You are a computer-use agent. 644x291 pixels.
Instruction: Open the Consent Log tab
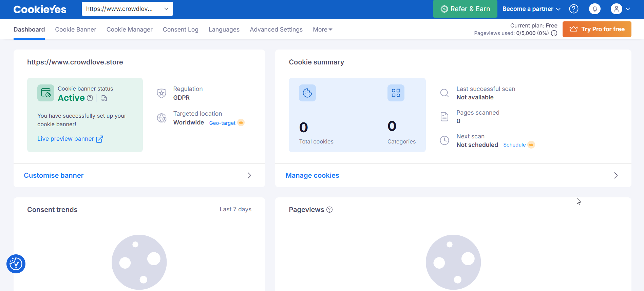click(x=181, y=30)
